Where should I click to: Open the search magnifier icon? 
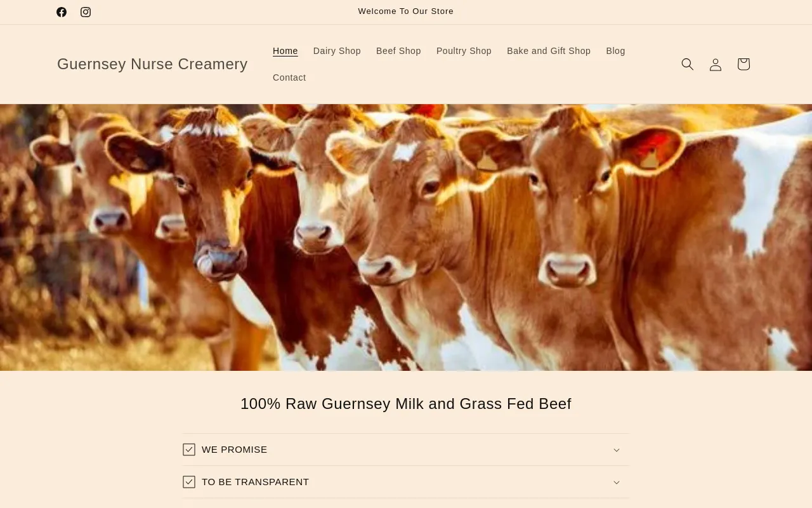[x=688, y=64]
